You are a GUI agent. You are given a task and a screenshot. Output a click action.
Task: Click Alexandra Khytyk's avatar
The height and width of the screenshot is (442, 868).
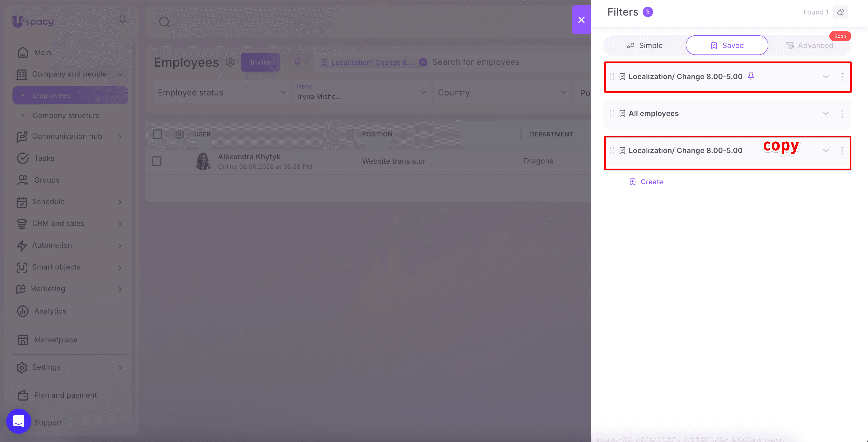click(x=203, y=161)
